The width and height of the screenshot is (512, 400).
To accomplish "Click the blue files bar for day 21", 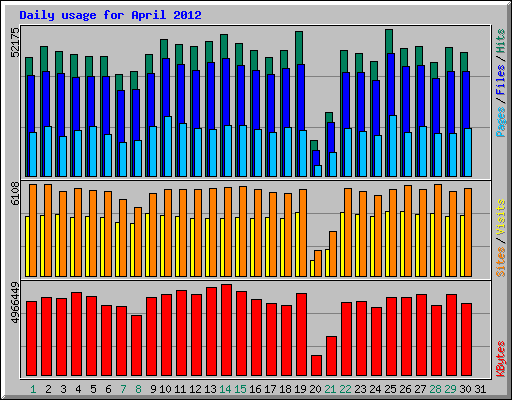I will pos(331,137).
